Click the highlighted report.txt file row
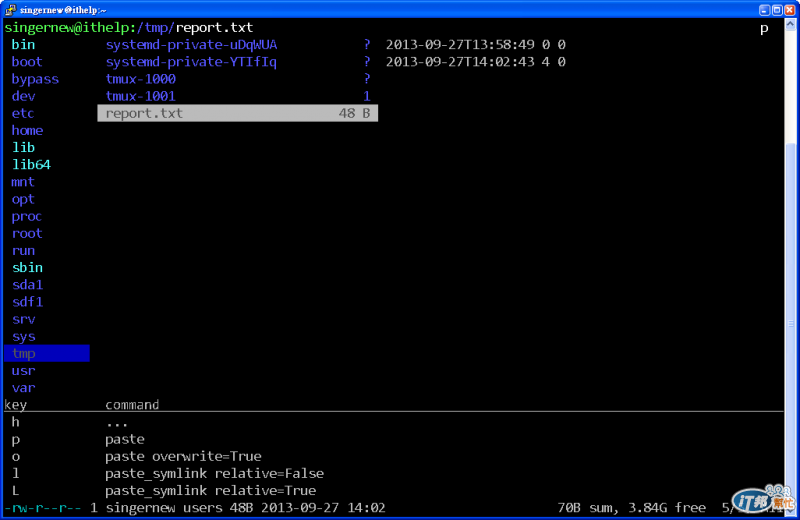This screenshot has height=520, width=800. pos(238,113)
